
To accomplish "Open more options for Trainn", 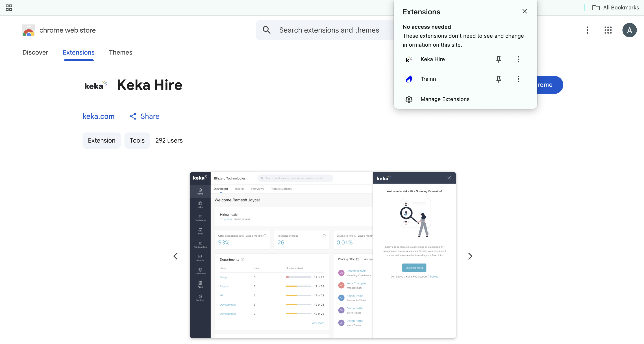I will (518, 79).
